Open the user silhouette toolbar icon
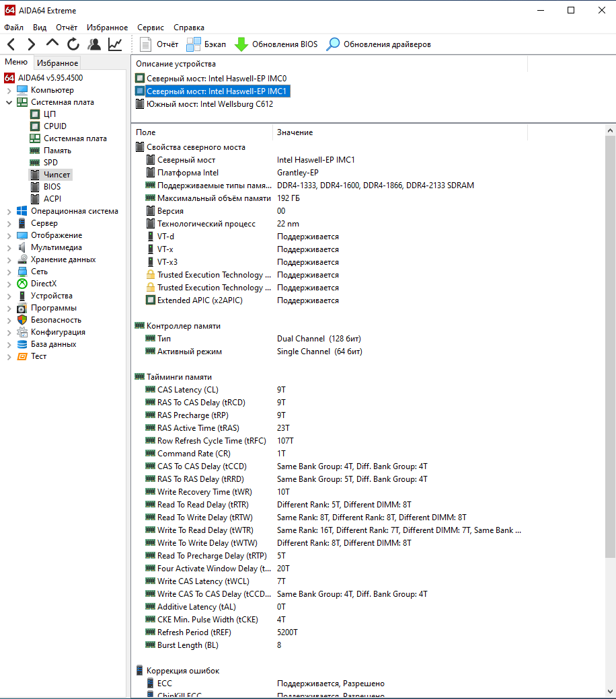616x699 pixels. click(x=94, y=44)
